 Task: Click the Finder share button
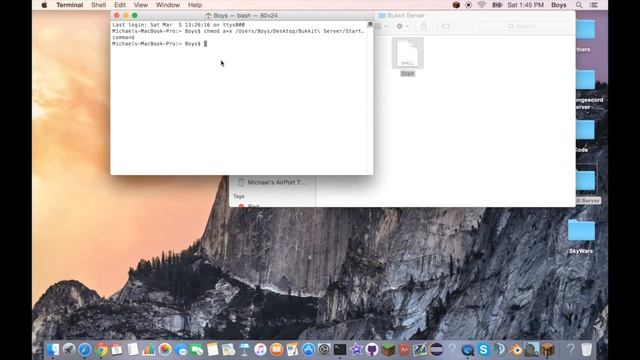tap(424, 26)
